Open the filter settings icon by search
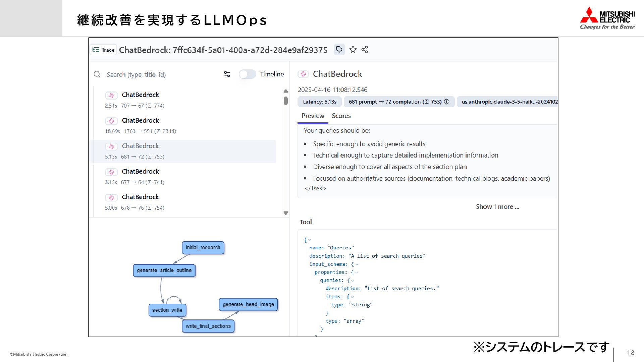This screenshot has height=362, width=644. (x=227, y=74)
